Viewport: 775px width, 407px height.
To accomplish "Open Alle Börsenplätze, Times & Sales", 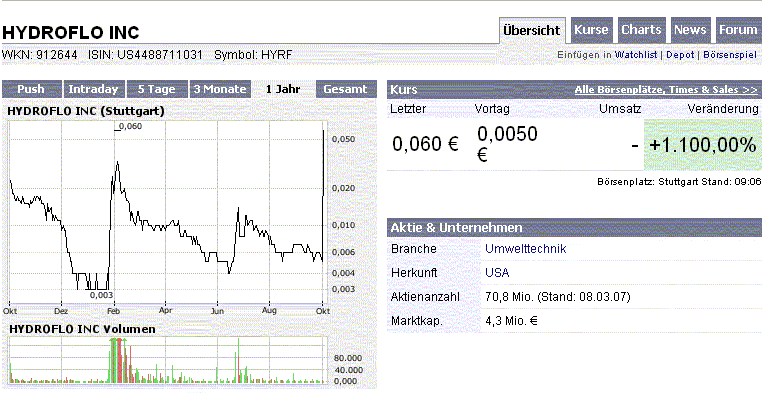I will (666, 90).
